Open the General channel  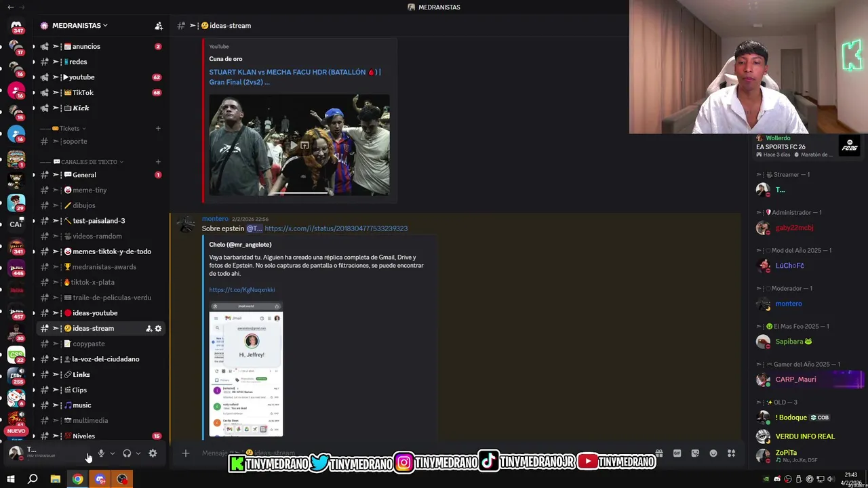pos(100,175)
